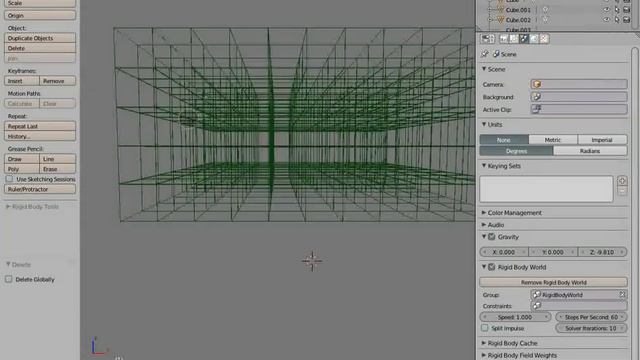Click Remove keyframe button
Screen dimensions: 640x360
pos(58,81)
